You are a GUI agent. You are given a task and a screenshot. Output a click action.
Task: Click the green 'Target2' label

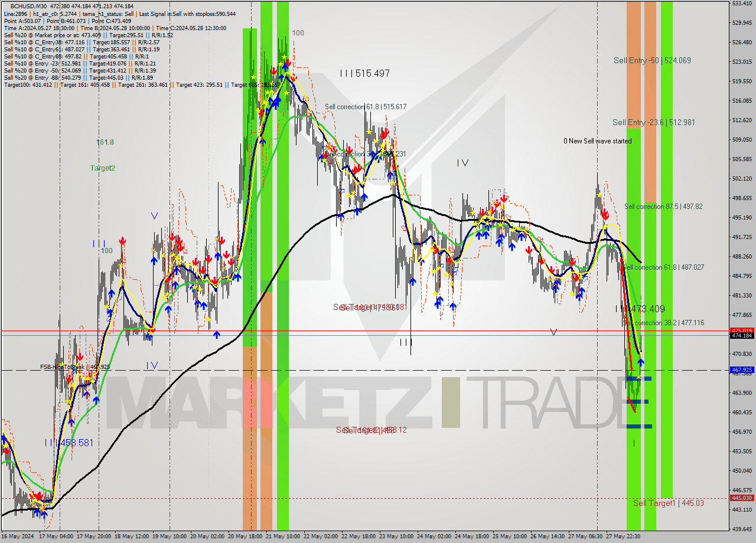point(103,168)
